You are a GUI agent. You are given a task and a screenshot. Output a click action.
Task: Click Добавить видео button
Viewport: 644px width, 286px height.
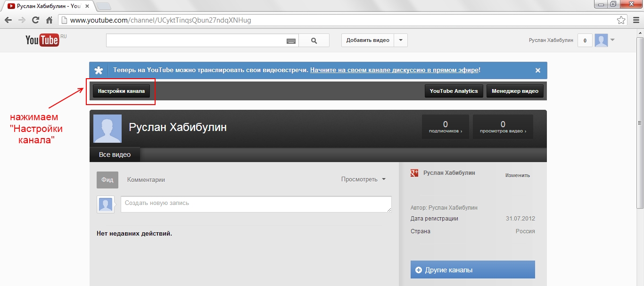point(368,41)
